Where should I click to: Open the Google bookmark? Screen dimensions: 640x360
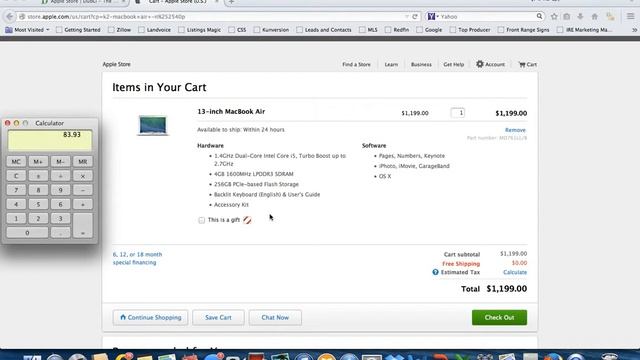tap(429, 30)
